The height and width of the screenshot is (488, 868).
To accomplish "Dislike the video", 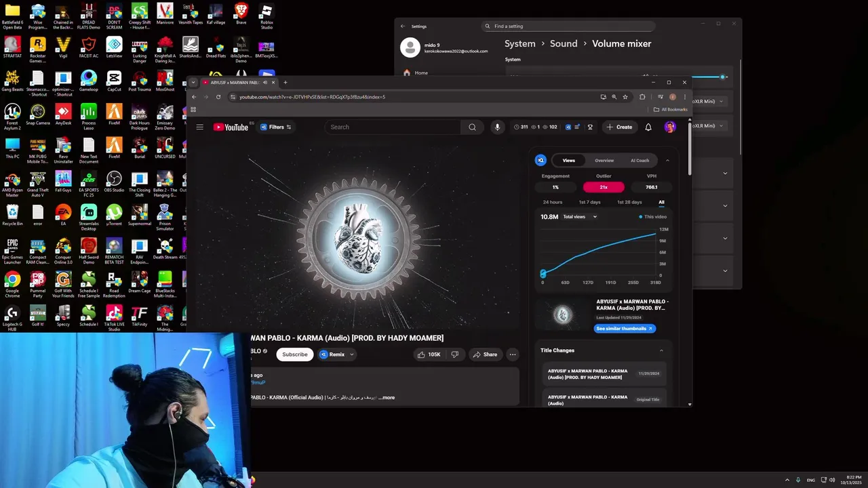I will pyautogui.click(x=454, y=354).
